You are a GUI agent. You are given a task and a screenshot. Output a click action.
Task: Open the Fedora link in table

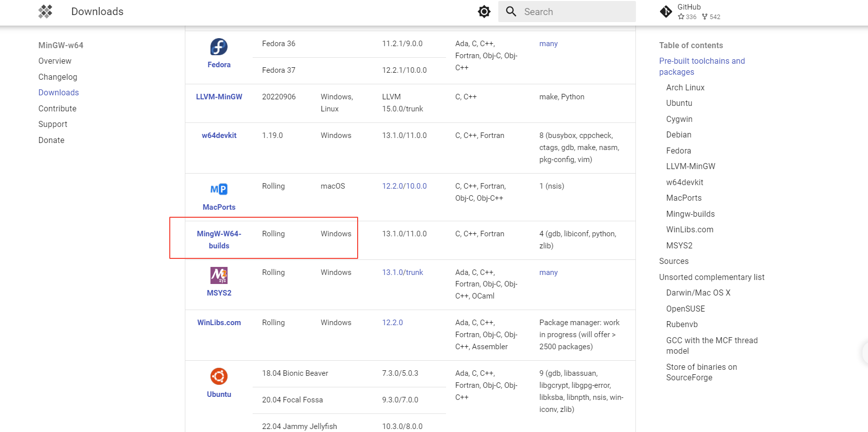(219, 65)
